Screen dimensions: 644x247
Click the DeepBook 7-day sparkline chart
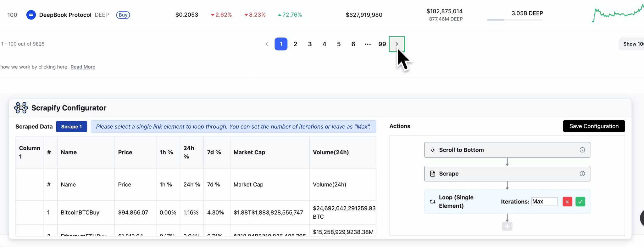[618, 13]
